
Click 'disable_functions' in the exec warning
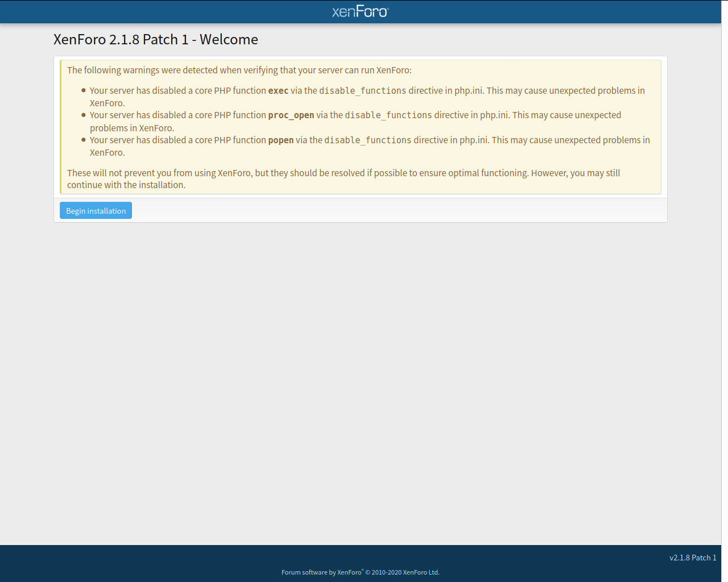tap(363, 90)
